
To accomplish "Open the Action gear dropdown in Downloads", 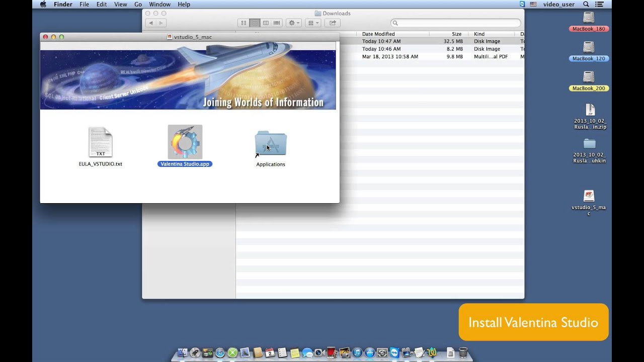I will tap(293, 23).
